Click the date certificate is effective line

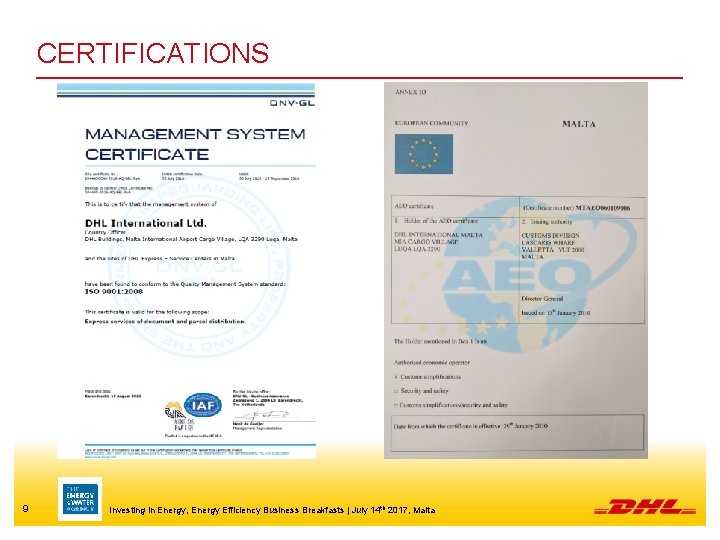pos(471,426)
